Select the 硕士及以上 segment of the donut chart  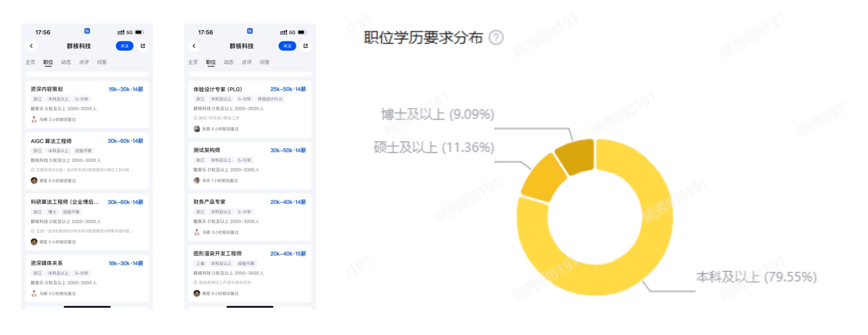(542, 178)
